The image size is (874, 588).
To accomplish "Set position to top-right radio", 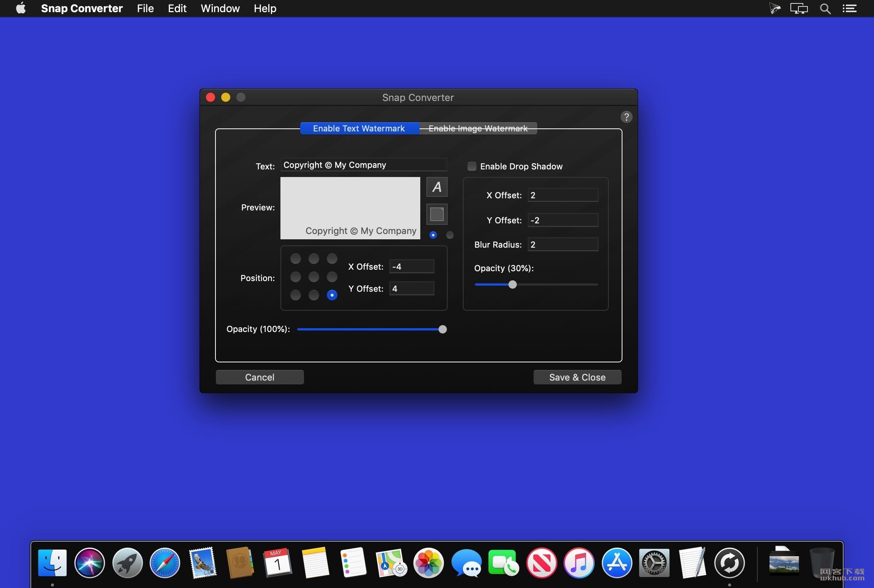I will tap(332, 259).
